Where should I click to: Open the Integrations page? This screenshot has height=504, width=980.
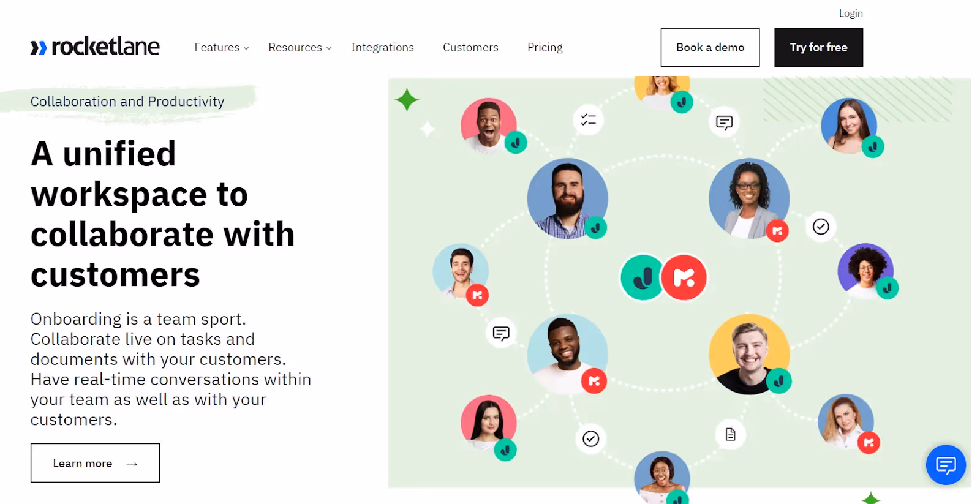pos(382,47)
